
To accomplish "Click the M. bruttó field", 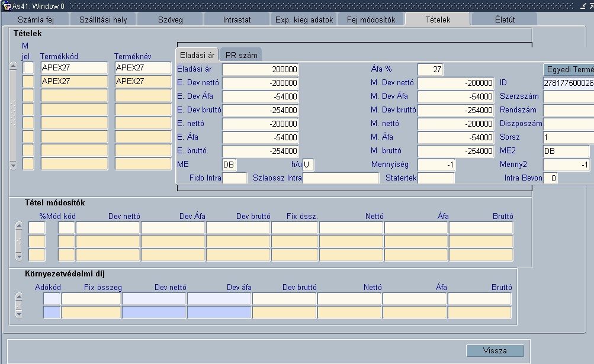I will [456, 151].
